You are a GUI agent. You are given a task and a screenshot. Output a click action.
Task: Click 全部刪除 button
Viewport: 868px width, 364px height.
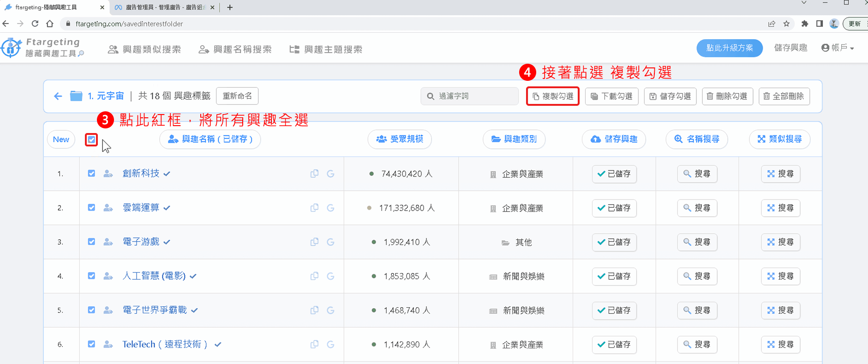[x=784, y=96]
